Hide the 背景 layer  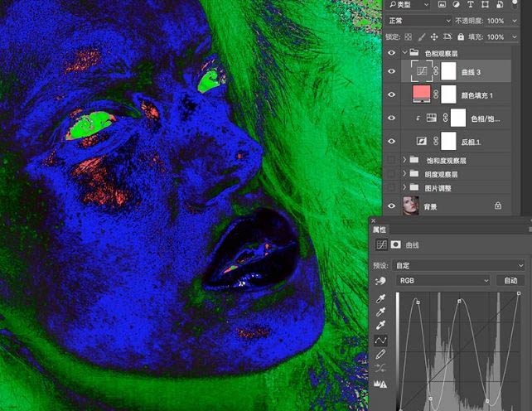pos(392,205)
